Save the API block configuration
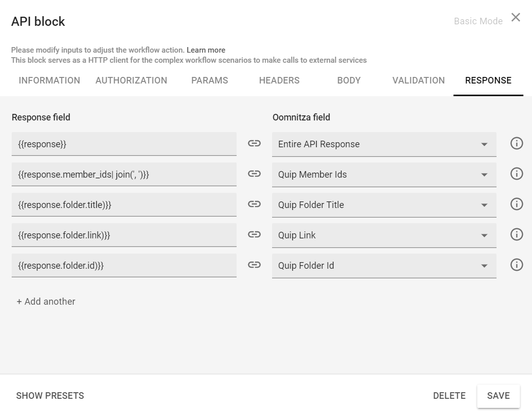 click(x=498, y=396)
